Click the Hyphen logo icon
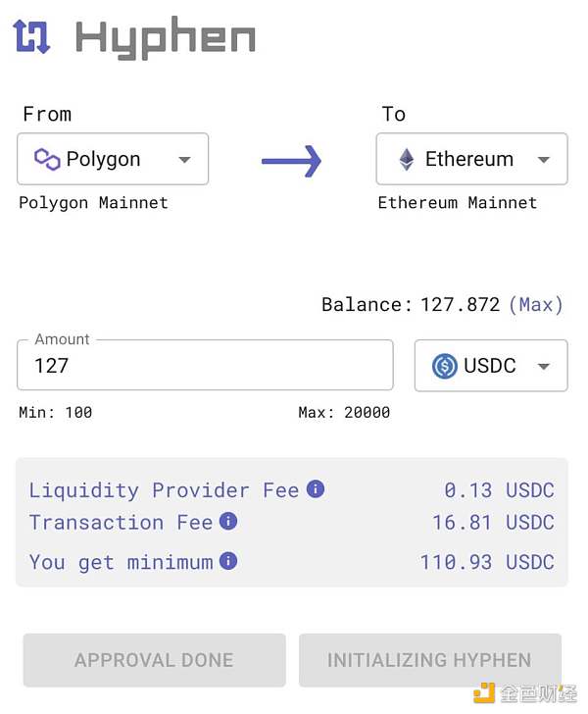 31,36
